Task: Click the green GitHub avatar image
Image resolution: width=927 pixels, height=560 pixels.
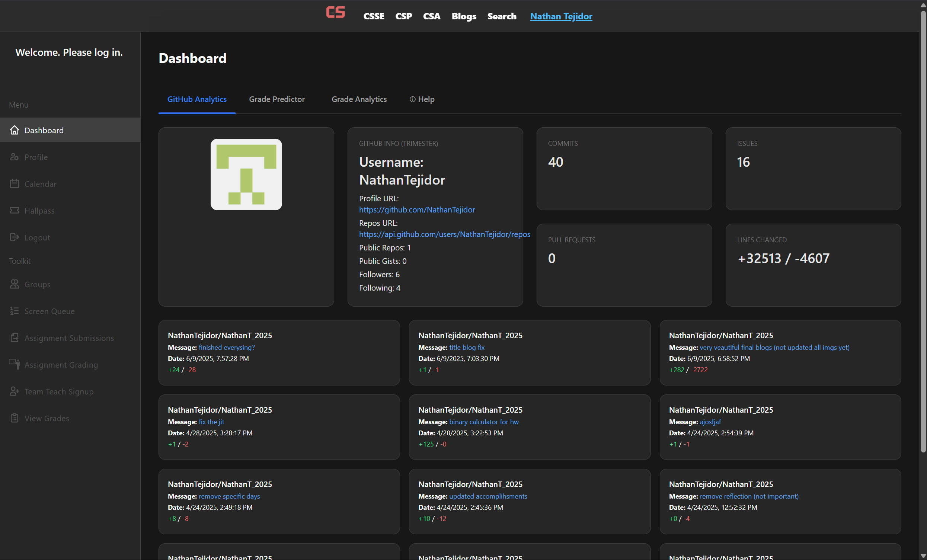Action: tap(246, 175)
